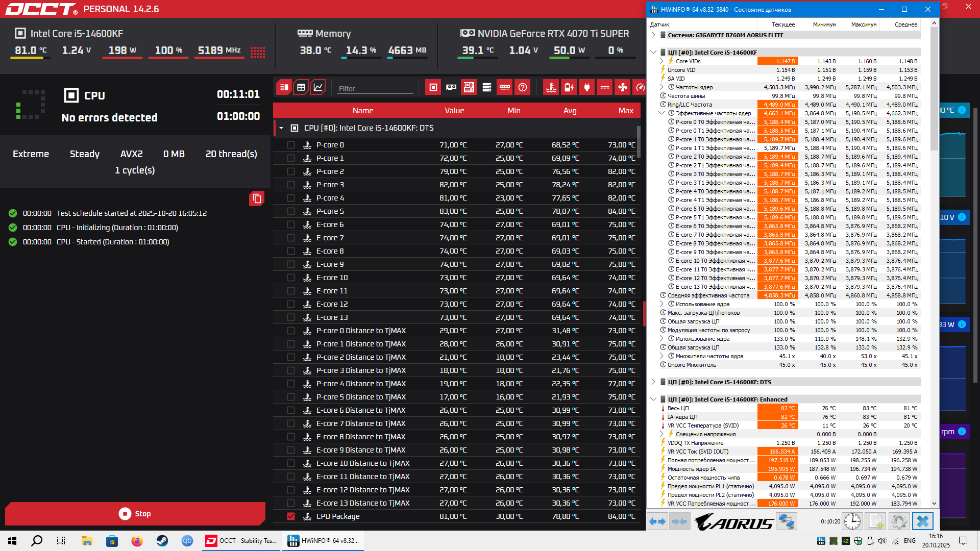
Task: Reset HWiNFO sensor clock timer
Action: click(x=852, y=521)
